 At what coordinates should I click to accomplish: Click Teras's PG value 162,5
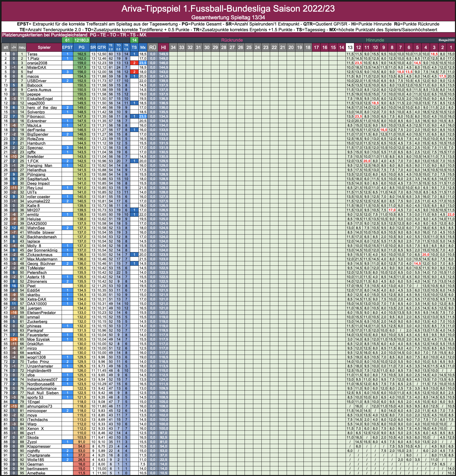(81, 54)
